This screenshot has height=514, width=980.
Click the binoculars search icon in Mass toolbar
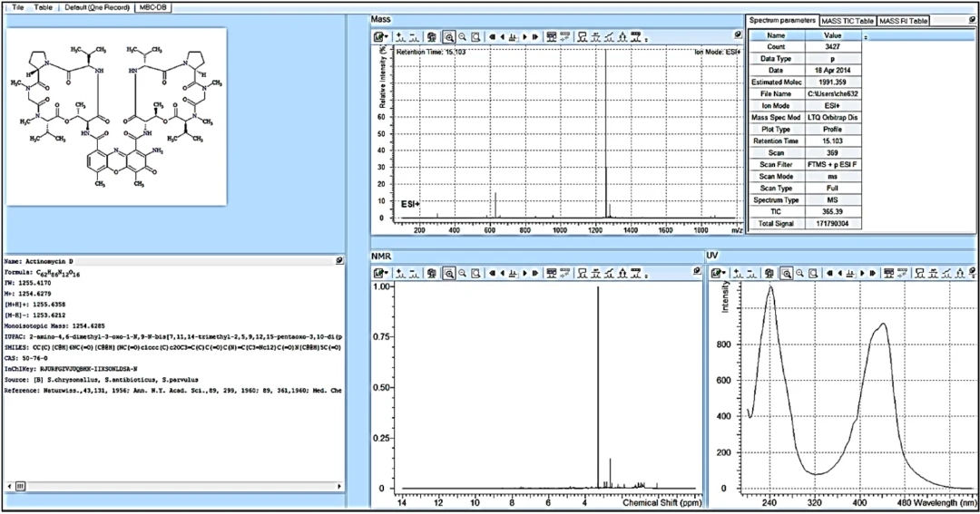point(431,37)
